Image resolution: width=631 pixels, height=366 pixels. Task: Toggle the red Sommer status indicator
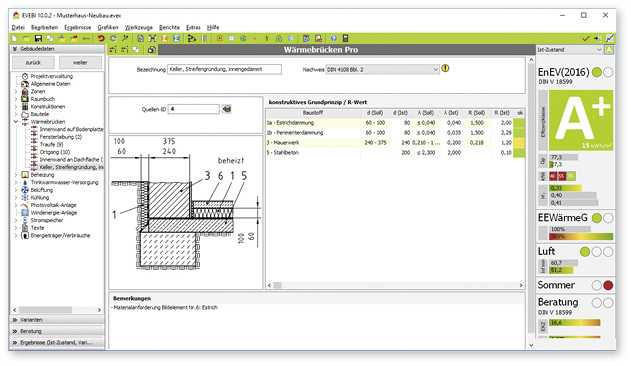608,285
